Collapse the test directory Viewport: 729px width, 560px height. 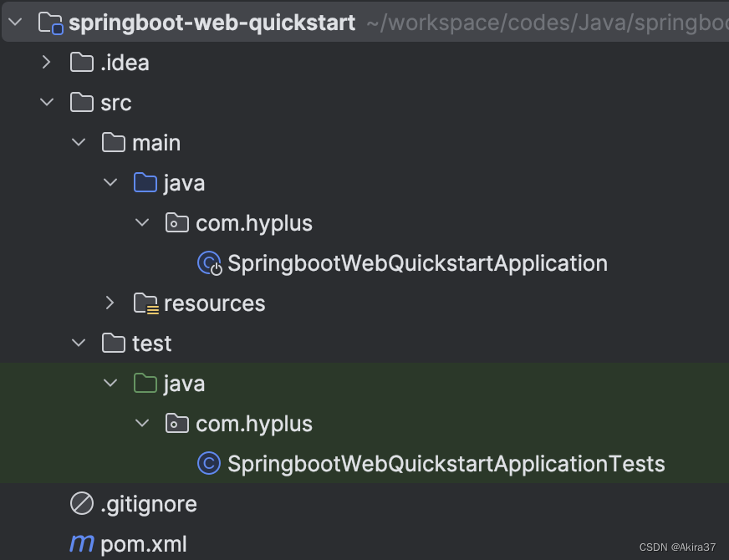tap(78, 343)
